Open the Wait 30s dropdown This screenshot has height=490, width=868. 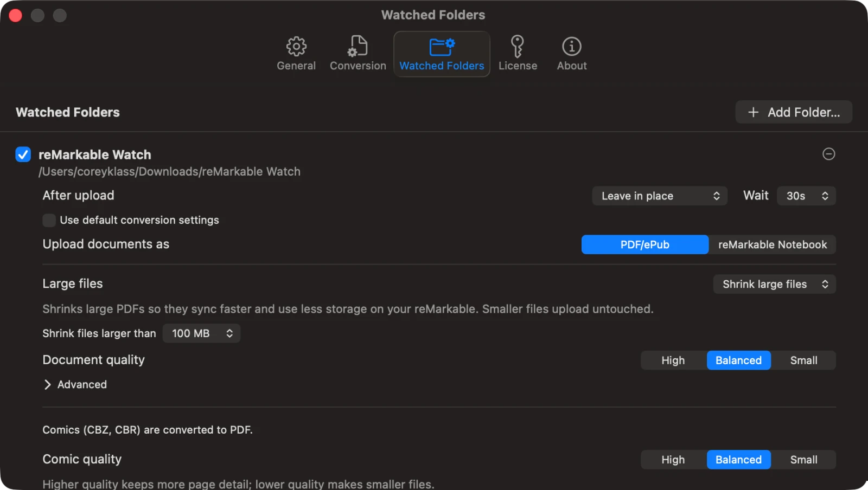[x=806, y=196]
